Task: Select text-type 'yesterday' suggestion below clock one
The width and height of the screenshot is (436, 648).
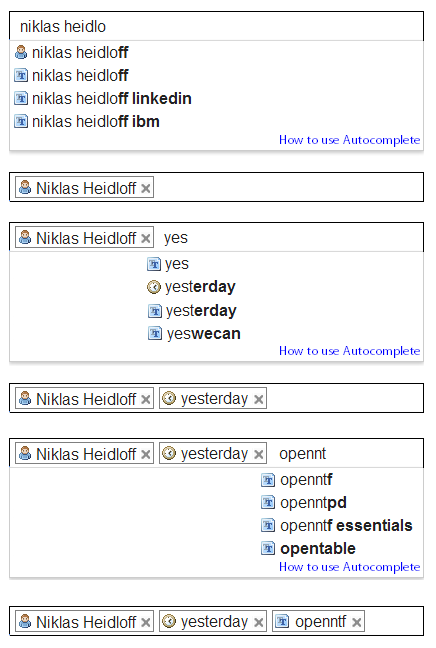Action: pos(192,310)
